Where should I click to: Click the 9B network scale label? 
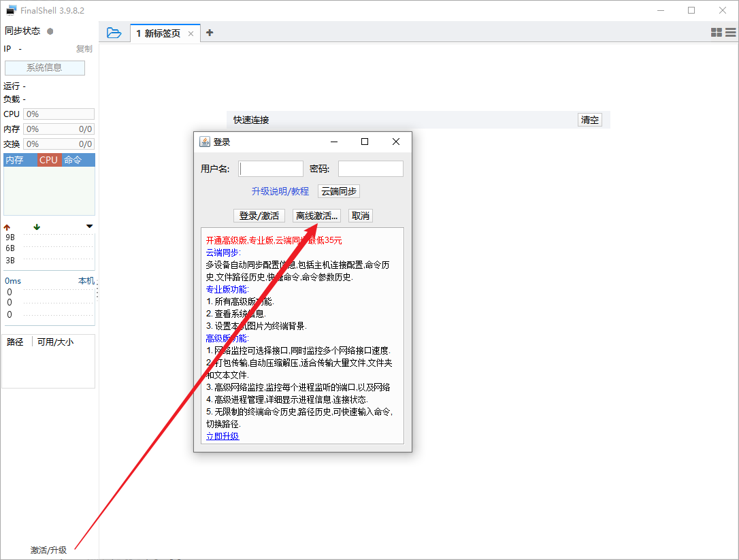[10, 237]
